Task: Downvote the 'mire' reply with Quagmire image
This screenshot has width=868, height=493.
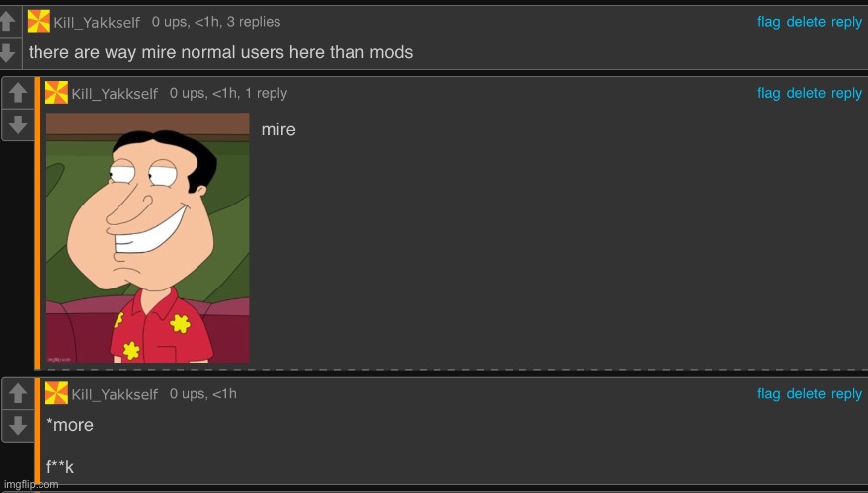Action: (17, 124)
